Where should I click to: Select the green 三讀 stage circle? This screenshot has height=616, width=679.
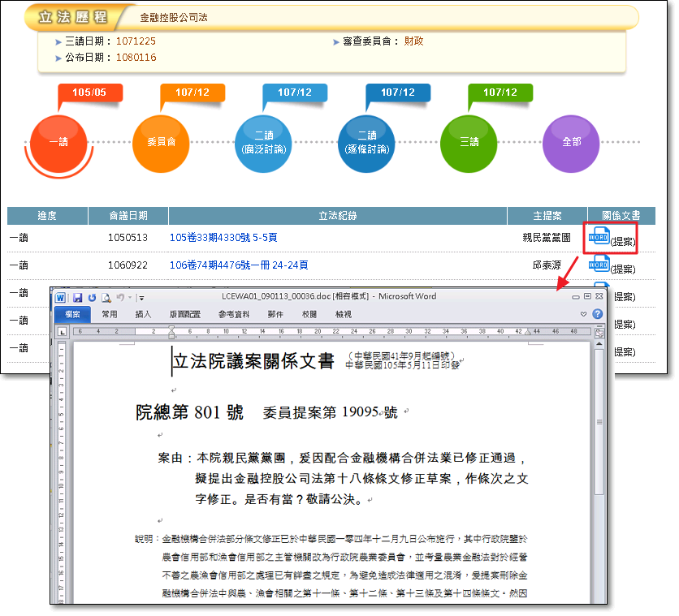(469, 143)
